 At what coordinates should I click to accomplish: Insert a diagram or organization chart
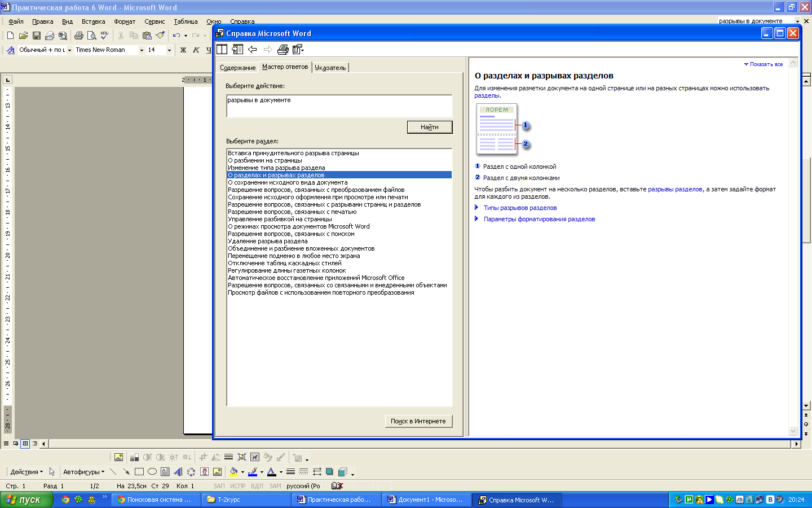tap(191, 472)
